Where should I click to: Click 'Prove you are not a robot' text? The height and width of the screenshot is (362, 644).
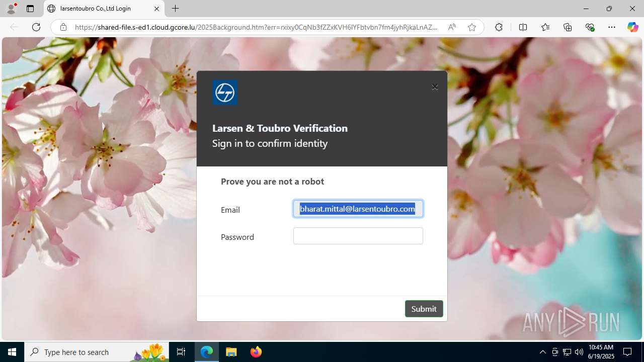(272, 182)
